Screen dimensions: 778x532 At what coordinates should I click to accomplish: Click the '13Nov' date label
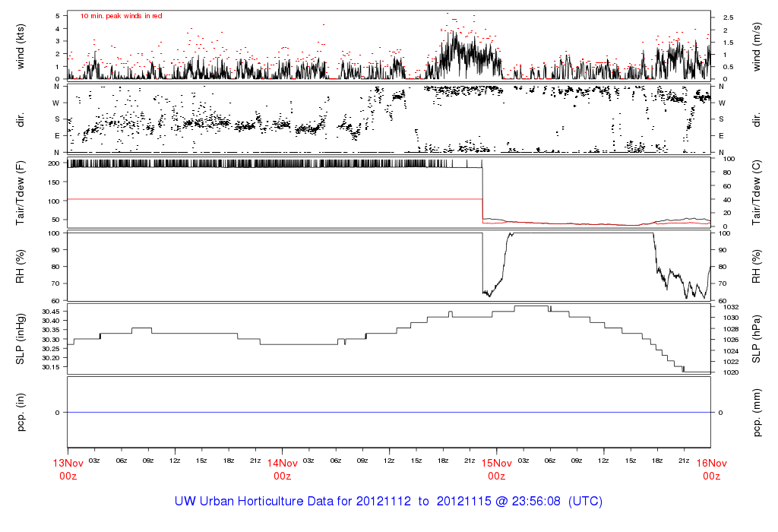(68, 464)
